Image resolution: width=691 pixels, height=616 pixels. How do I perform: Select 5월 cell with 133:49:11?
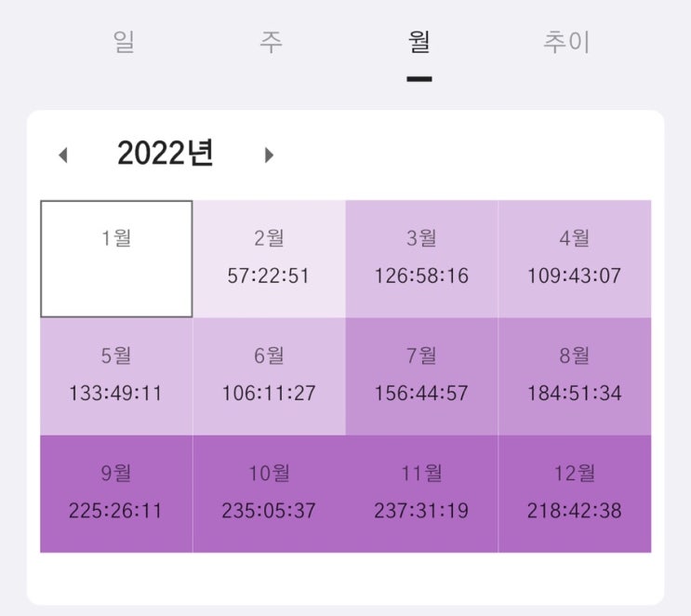(116, 376)
